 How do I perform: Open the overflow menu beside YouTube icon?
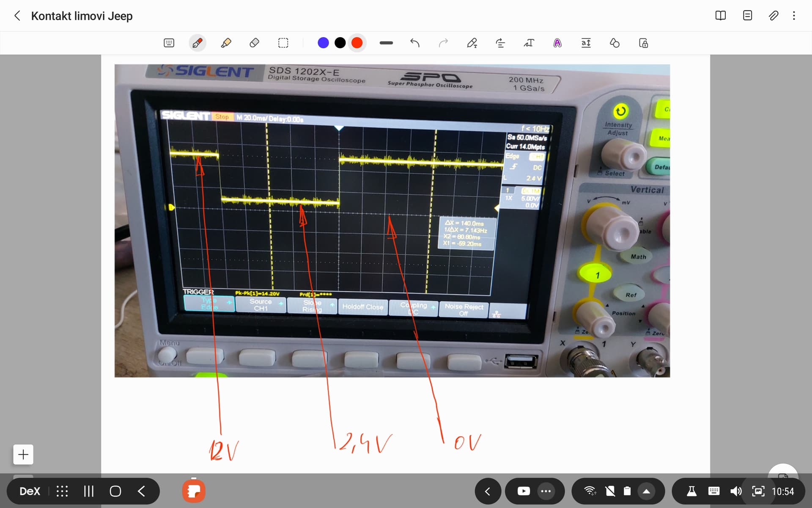pos(546,491)
